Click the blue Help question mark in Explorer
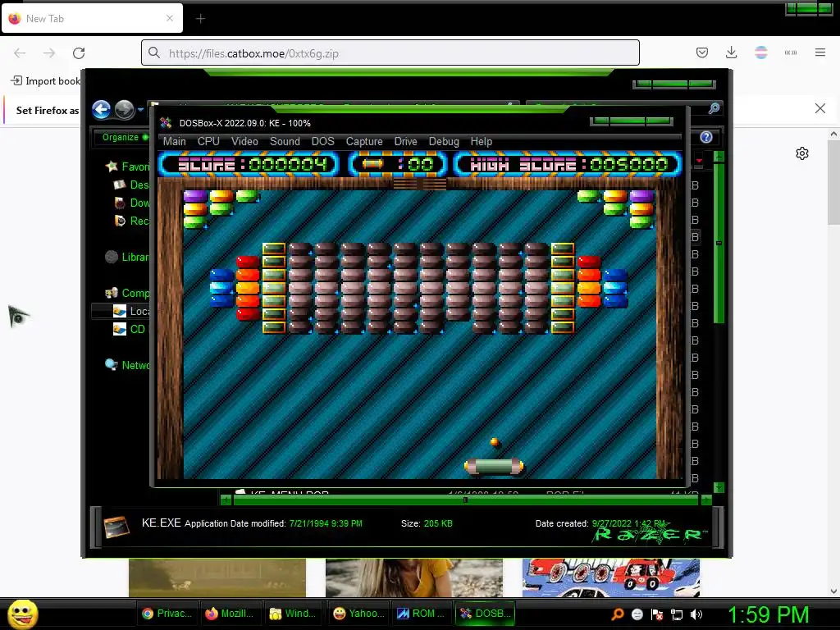Image resolution: width=840 pixels, height=630 pixels. pyautogui.click(x=706, y=137)
